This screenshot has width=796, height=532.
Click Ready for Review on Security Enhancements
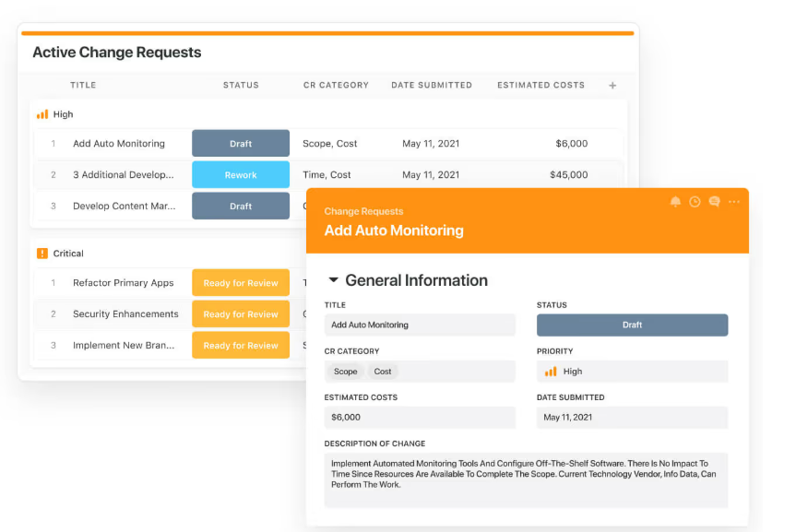[241, 314]
